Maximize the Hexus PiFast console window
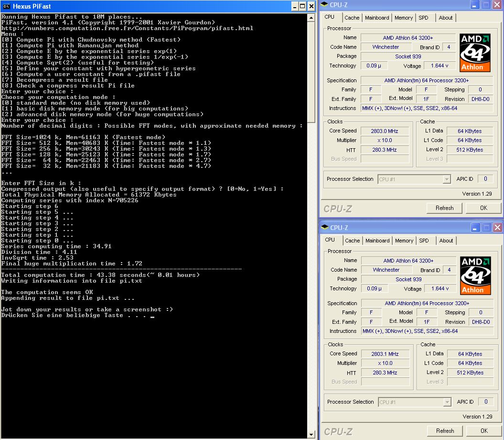Image resolution: width=504 pixels, height=440 pixels. [x=302, y=6]
